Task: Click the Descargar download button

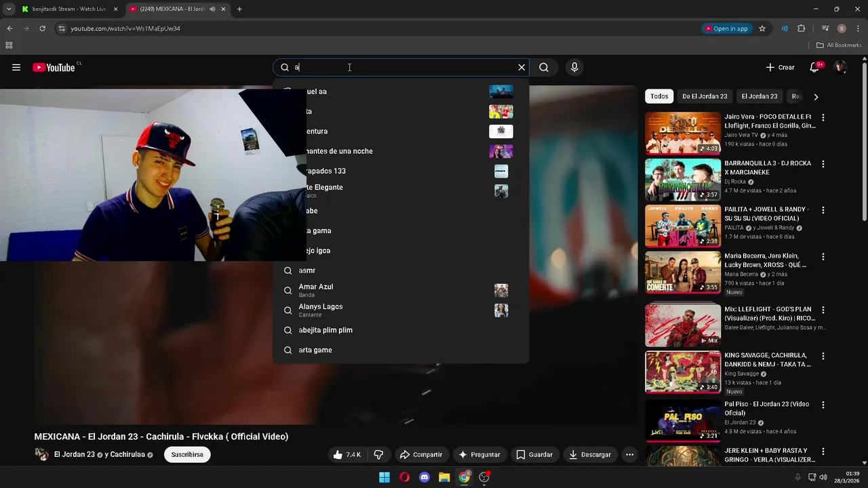Action: coord(590,455)
